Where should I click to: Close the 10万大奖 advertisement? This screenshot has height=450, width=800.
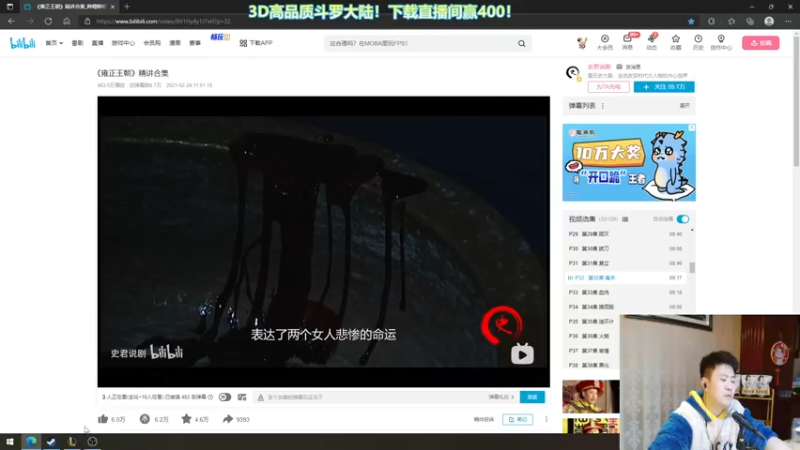[691, 128]
